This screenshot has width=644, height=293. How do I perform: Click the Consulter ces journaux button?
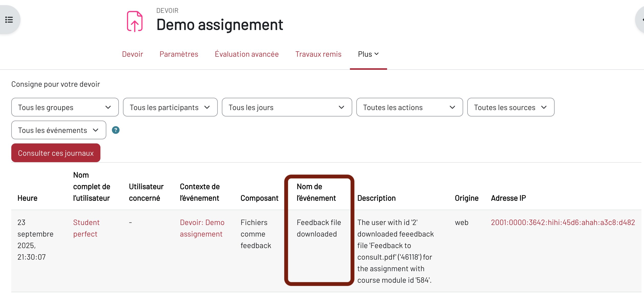pyautogui.click(x=56, y=153)
